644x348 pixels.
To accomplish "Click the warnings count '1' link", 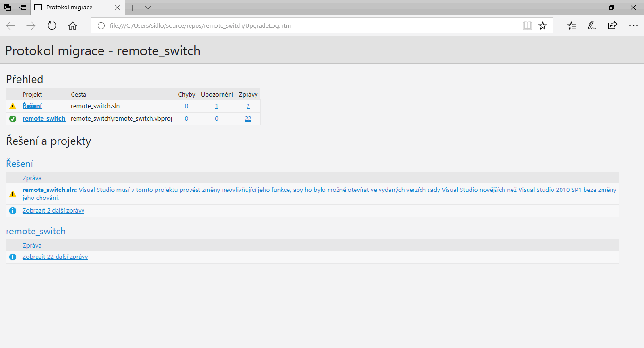I will click(x=217, y=106).
